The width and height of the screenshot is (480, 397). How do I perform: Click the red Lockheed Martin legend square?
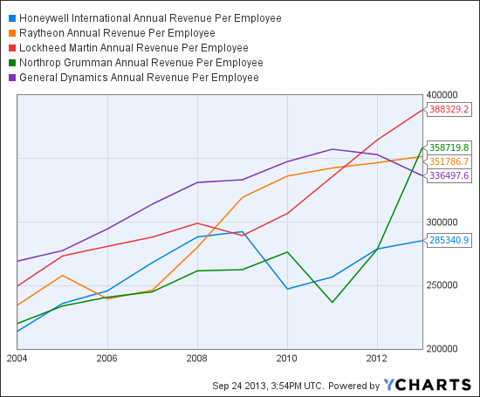click(x=12, y=48)
